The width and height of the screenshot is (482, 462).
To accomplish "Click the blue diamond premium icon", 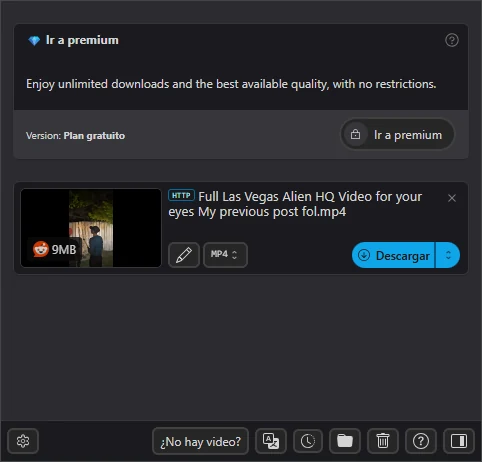I will 34,41.
